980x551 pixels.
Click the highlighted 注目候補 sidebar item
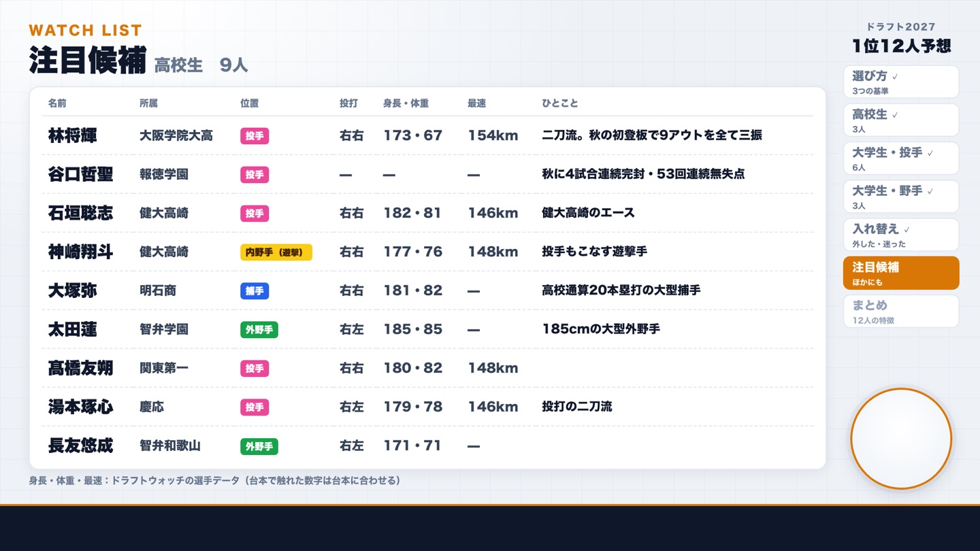[901, 273]
